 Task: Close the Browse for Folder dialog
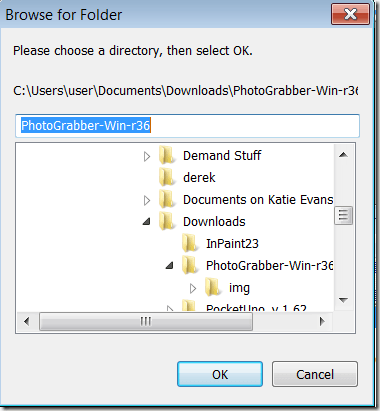350,14
